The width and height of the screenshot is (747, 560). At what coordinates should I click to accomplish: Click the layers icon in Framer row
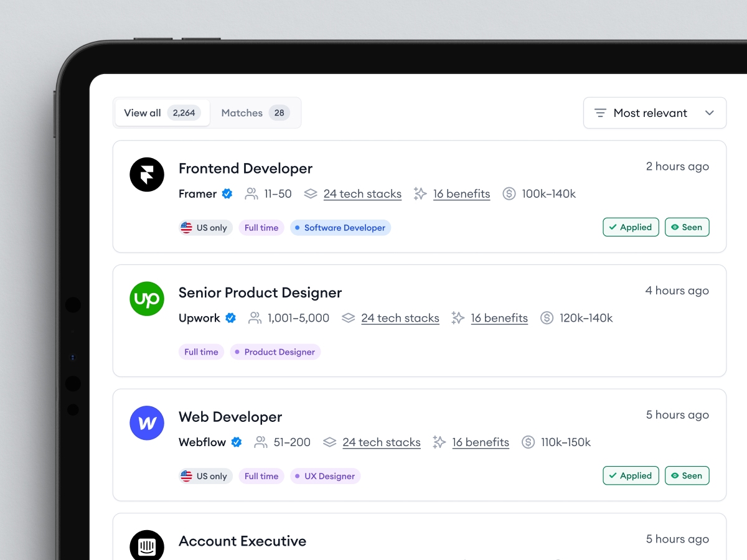point(311,194)
